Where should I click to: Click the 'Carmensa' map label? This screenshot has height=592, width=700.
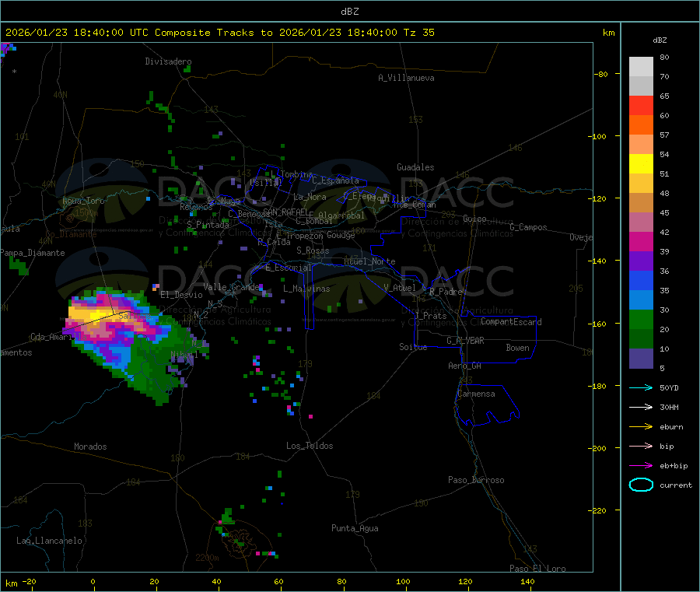[476, 394]
